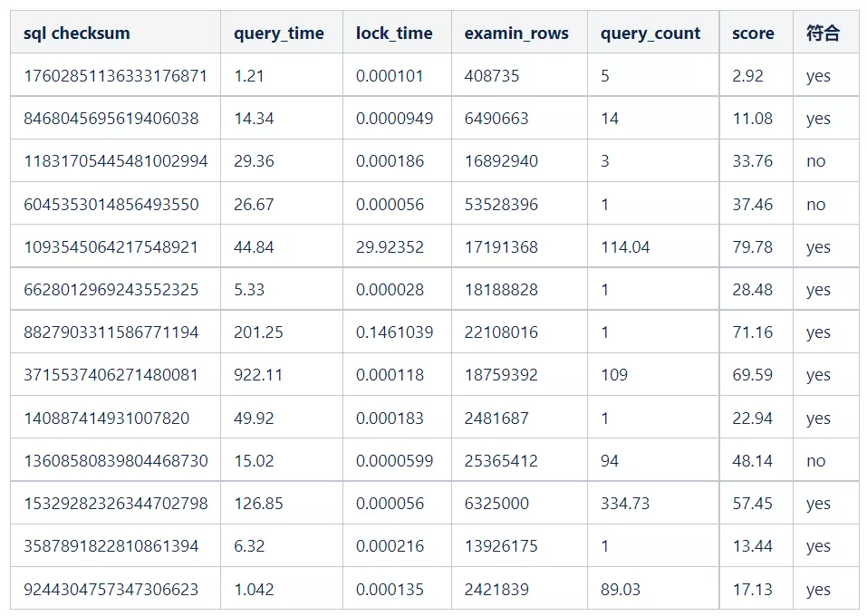Select checksum 17602851136333176871
The height and width of the screenshot is (616, 867).
116,76
